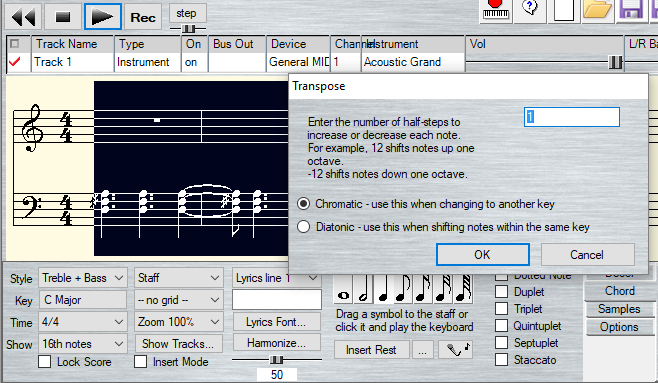The width and height of the screenshot is (658, 383).
Task: Click the step button
Action: coord(188,13)
